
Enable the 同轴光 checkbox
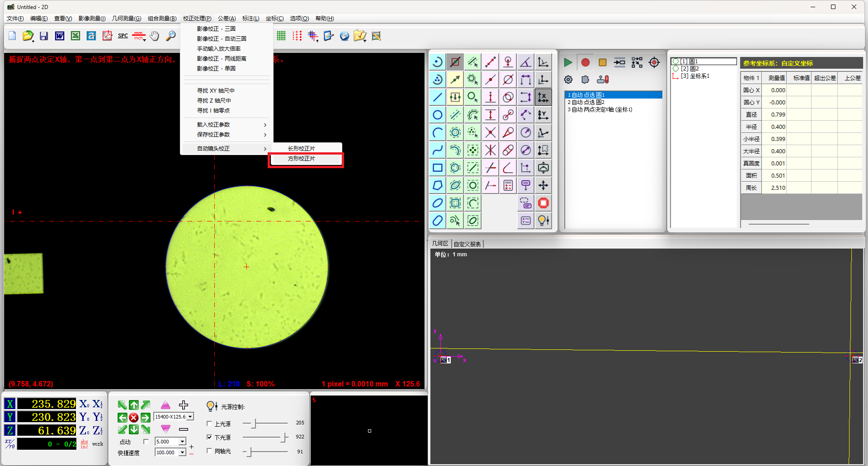[209, 451]
